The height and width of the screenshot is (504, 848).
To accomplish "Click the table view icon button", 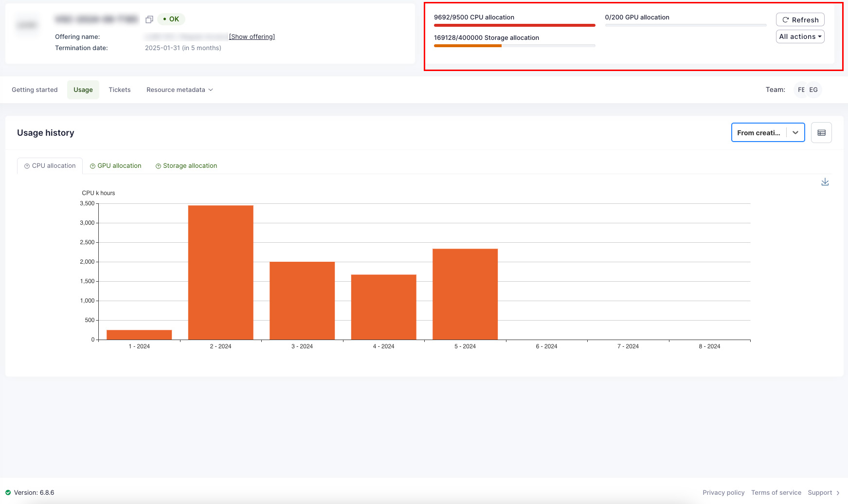I will [821, 133].
